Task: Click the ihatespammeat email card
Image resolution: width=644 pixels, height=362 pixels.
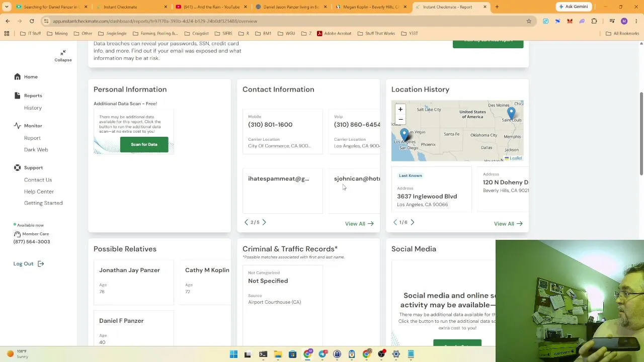Action: coord(282,191)
